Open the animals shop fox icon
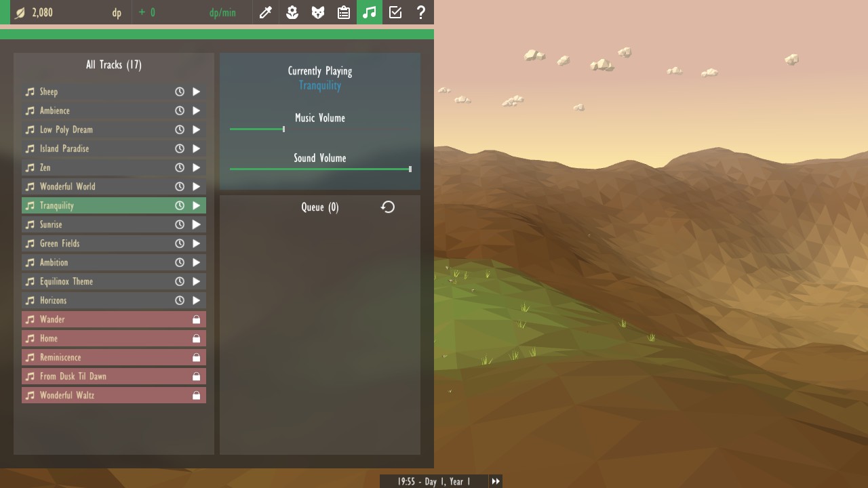The image size is (868, 488). click(x=318, y=12)
